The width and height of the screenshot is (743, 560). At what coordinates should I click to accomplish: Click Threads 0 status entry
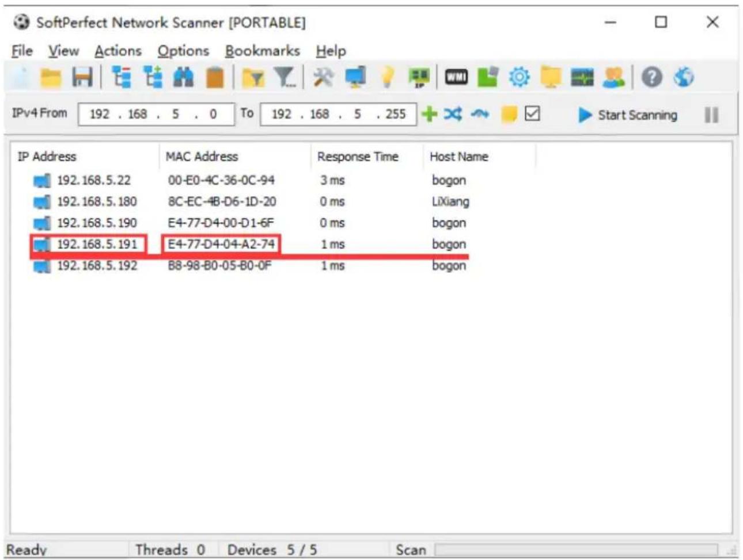coord(170,550)
